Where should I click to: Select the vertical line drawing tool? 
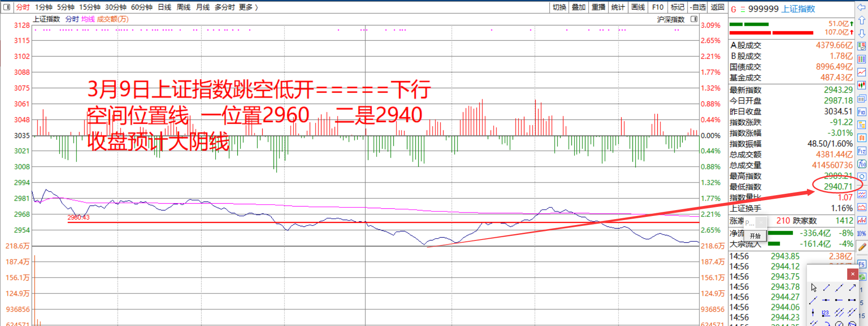[813, 312]
